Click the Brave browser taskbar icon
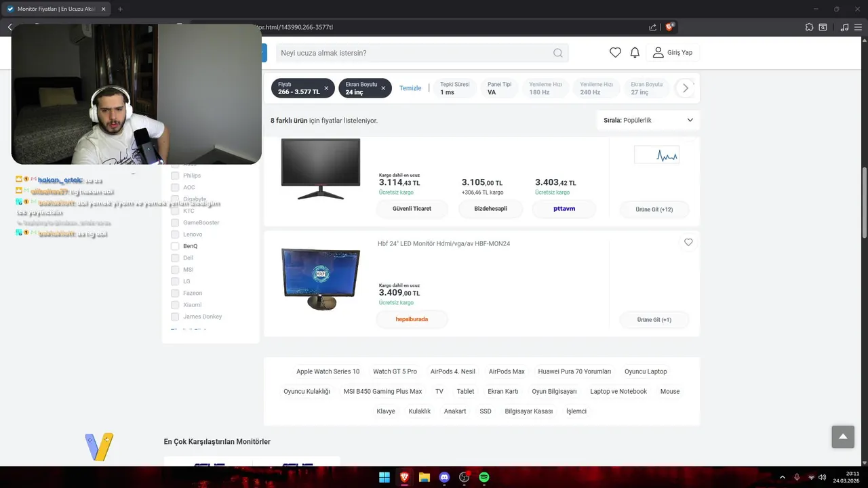This screenshot has height=488, width=868. tap(405, 477)
